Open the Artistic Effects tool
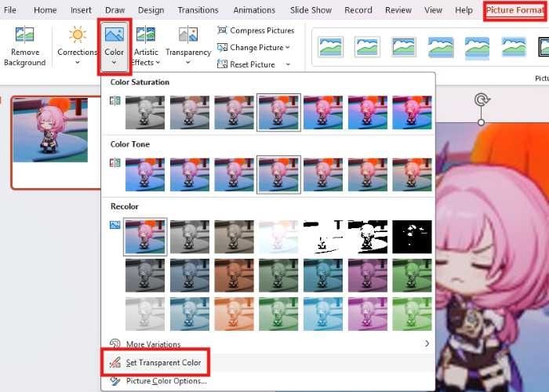 coord(146,36)
